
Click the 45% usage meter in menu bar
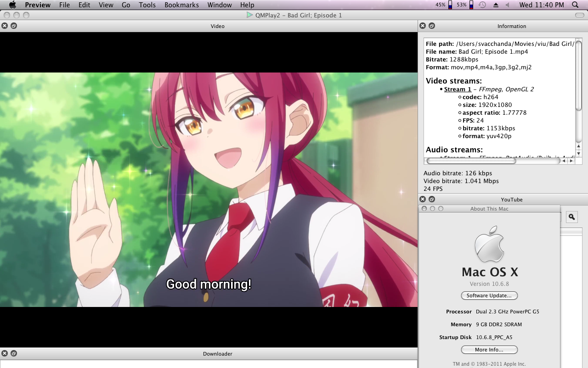[444, 5]
